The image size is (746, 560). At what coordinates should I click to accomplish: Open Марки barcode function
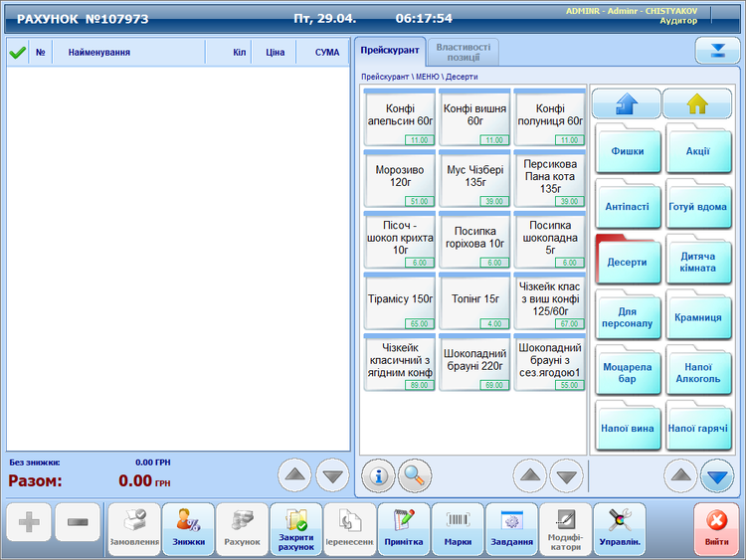(x=458, y=528)
